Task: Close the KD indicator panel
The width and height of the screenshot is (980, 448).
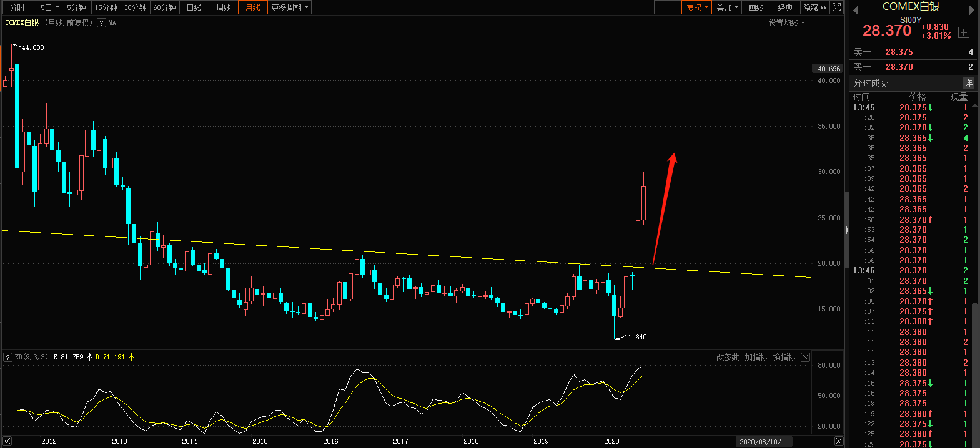Action: click(805, 357)
